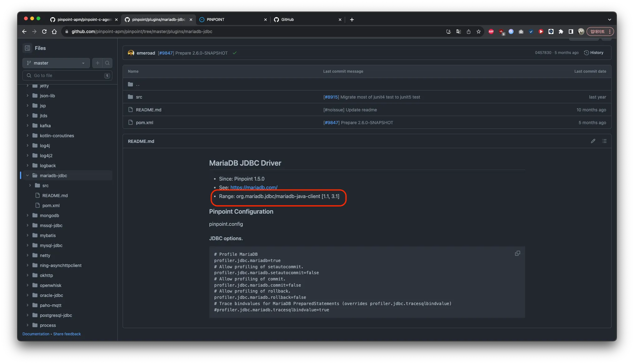Copy the JDBC options code block
The image size is (634, 364).
pyautogui.click(x=517, y=253)
